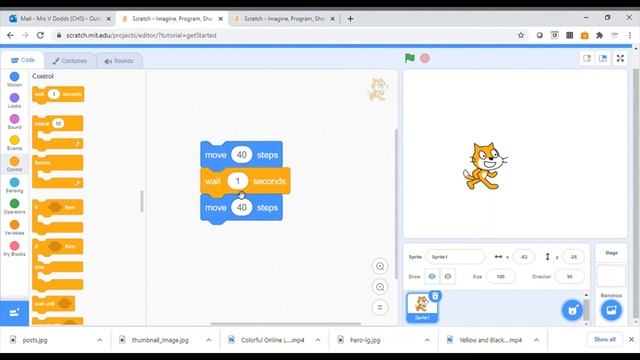Switch to the third Scratch browser tab

click(284, 19)
